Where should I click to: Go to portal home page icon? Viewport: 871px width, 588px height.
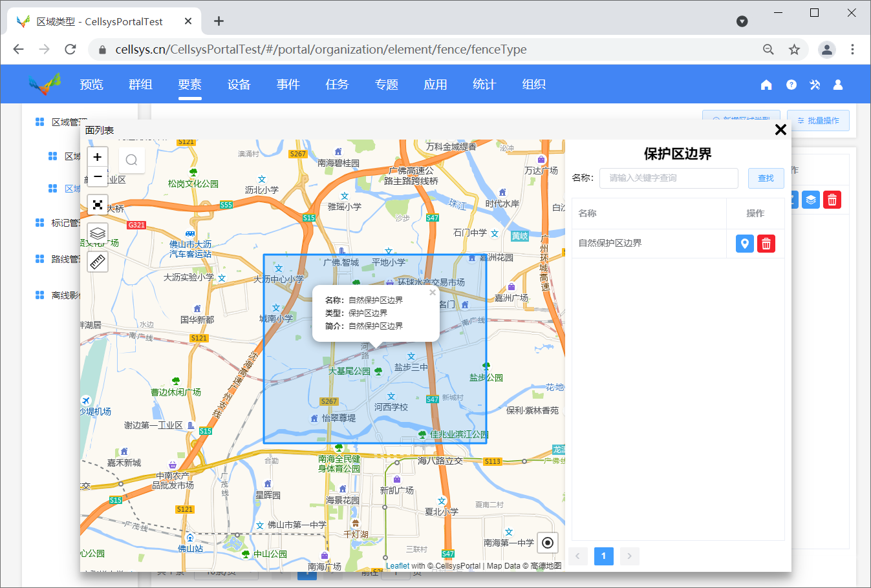pos(766,85)
